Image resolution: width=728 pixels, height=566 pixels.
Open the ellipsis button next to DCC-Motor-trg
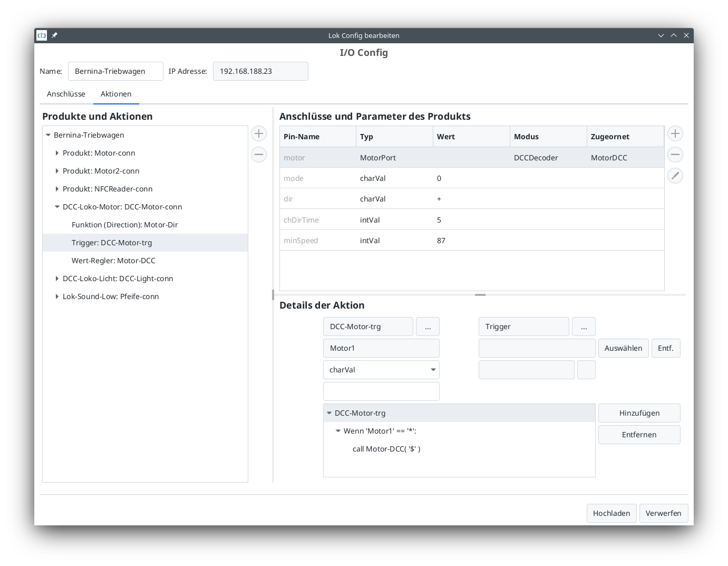pyautogui.click(x=428, y=327)
